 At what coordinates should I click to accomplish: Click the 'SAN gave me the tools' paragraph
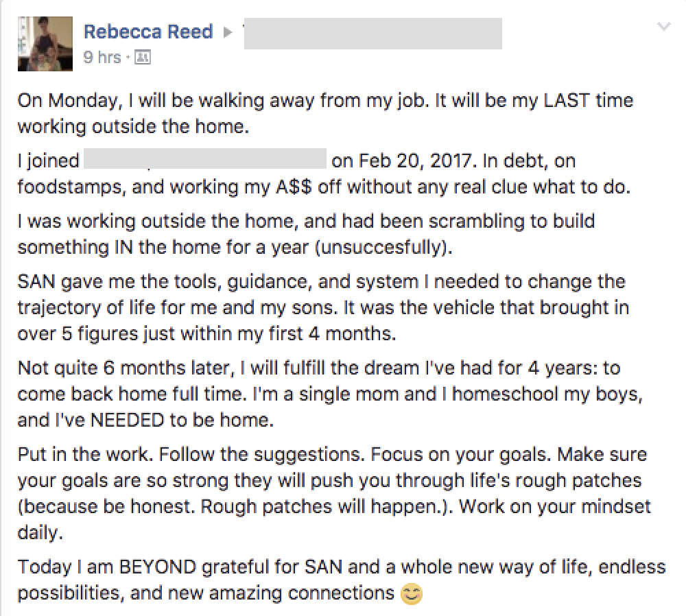(x=323, y=307)
